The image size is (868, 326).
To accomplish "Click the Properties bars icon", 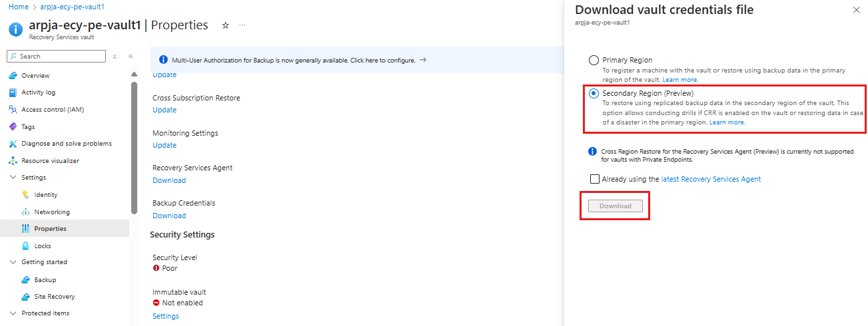I will click(26, 229).
